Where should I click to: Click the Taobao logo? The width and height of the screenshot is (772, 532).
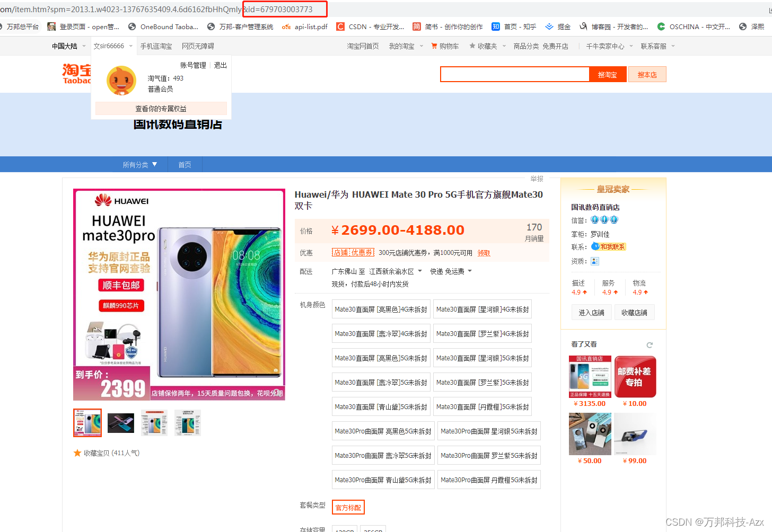pyautogui.click(x=77, y=74)
